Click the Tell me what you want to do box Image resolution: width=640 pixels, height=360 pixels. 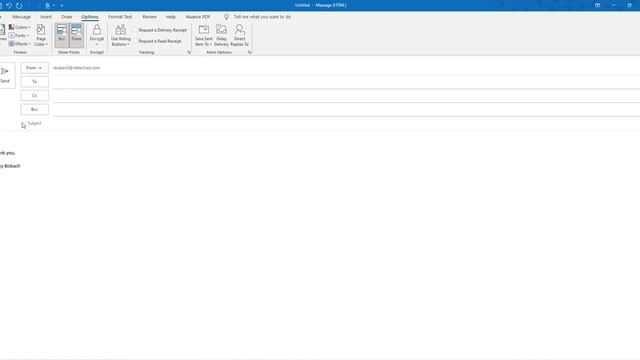coord(262,17)
